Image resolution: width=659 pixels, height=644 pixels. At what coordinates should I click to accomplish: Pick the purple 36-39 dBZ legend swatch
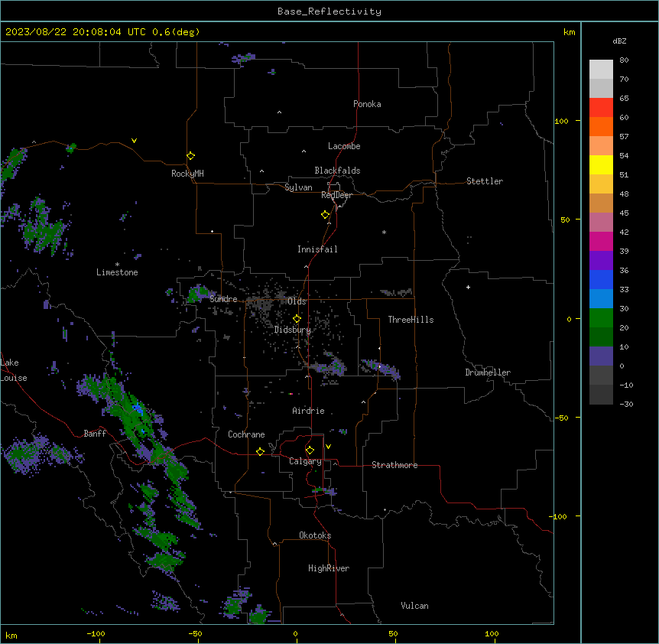click(x=601, y=261)
